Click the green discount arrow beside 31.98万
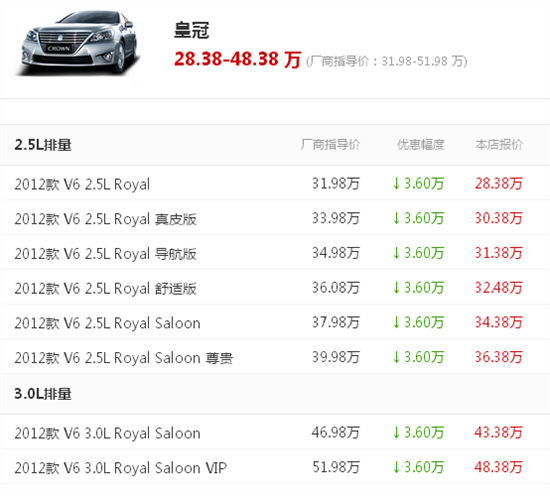The height and width of the screenshot is (496, 550). pyautogui.click(x=396, y=183)
